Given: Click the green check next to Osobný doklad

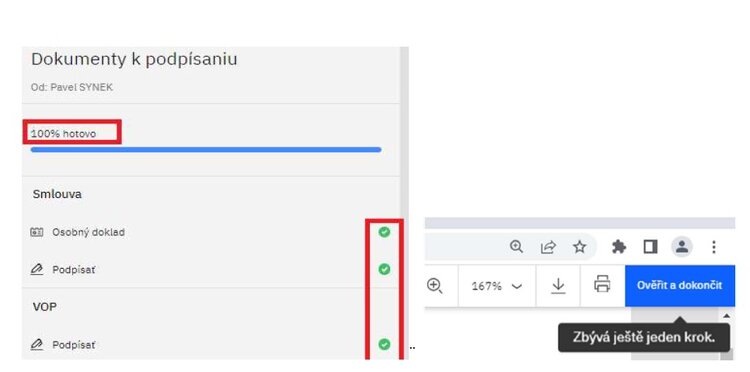Looking at the screenshot, I should point(384,232).
